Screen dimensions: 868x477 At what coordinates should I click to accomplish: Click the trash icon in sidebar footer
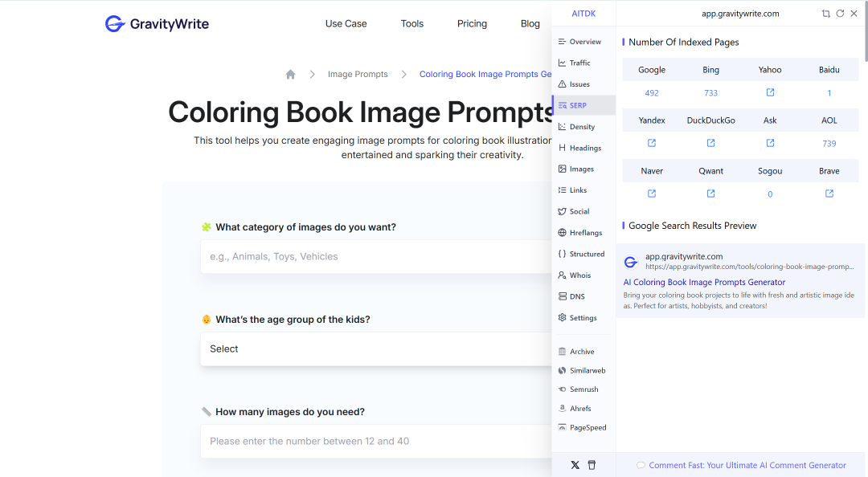click(592, 465)
